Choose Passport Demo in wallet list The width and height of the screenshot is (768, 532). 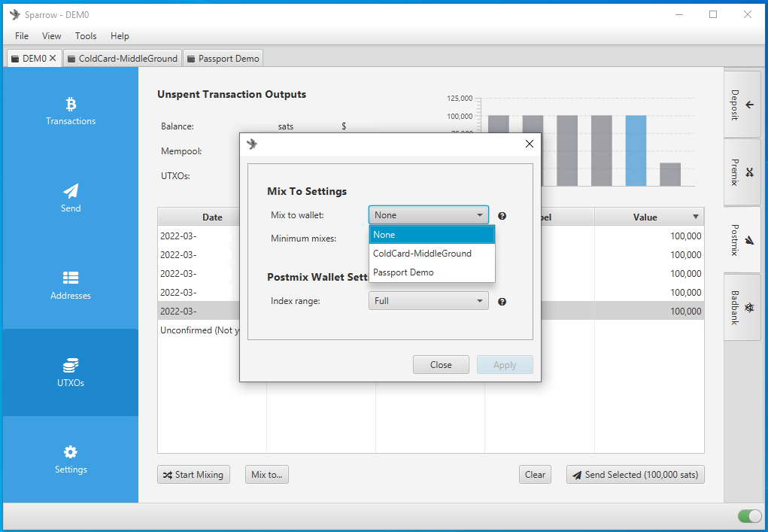click(432, 272)
